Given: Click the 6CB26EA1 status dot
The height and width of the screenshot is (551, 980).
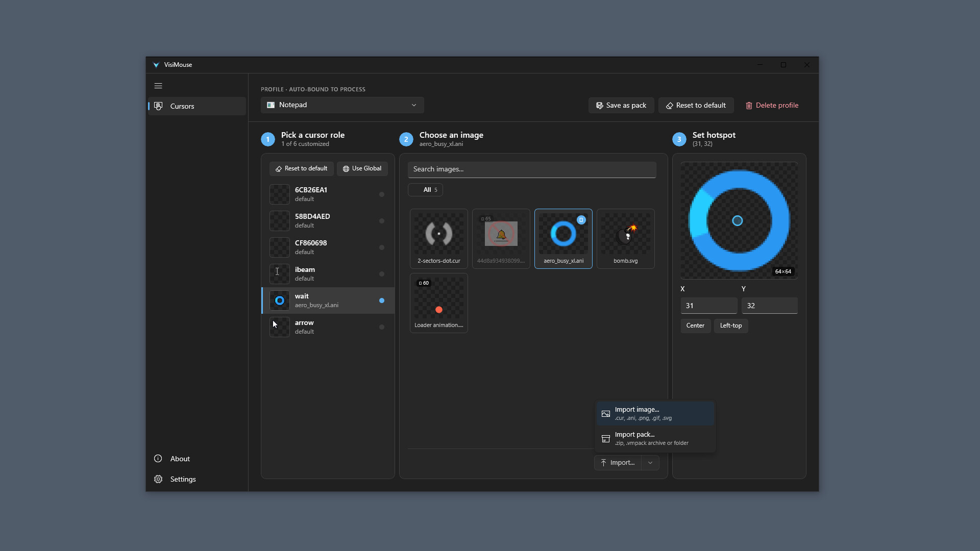Looking at the screenshot, I should pyautogui.click(x=382, y=194).
